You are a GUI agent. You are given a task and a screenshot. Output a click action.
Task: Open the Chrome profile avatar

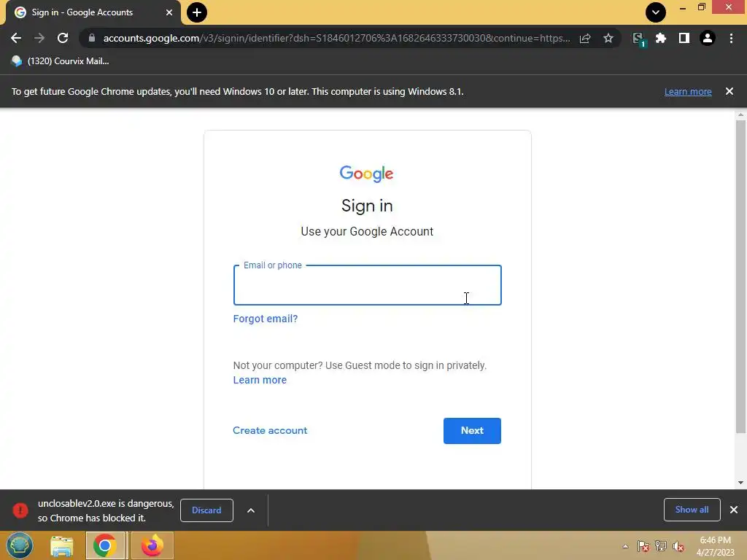pyautogui.click(x=708, y=38)
